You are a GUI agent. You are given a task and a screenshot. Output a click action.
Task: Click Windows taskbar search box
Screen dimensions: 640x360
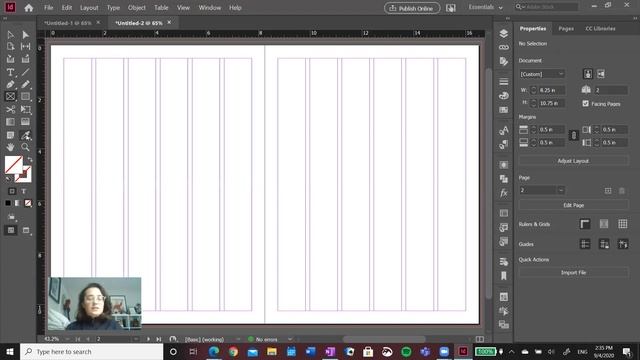tap(91, 351)
